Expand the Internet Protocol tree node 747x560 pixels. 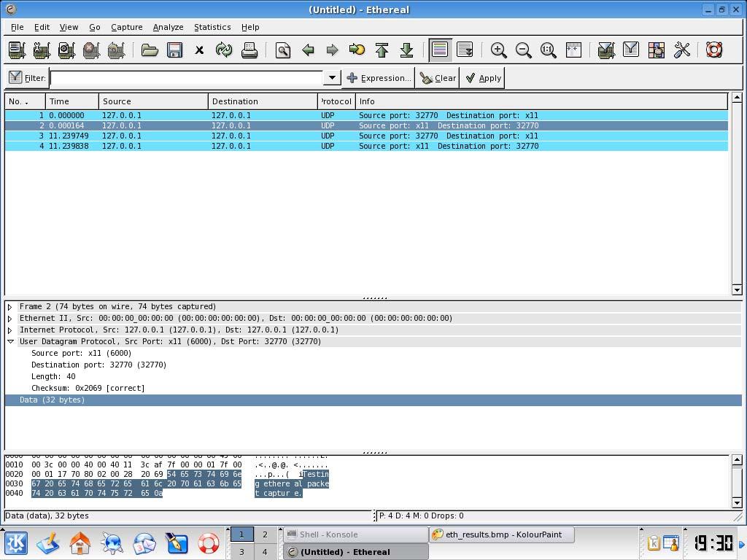[x=10, y=330]
